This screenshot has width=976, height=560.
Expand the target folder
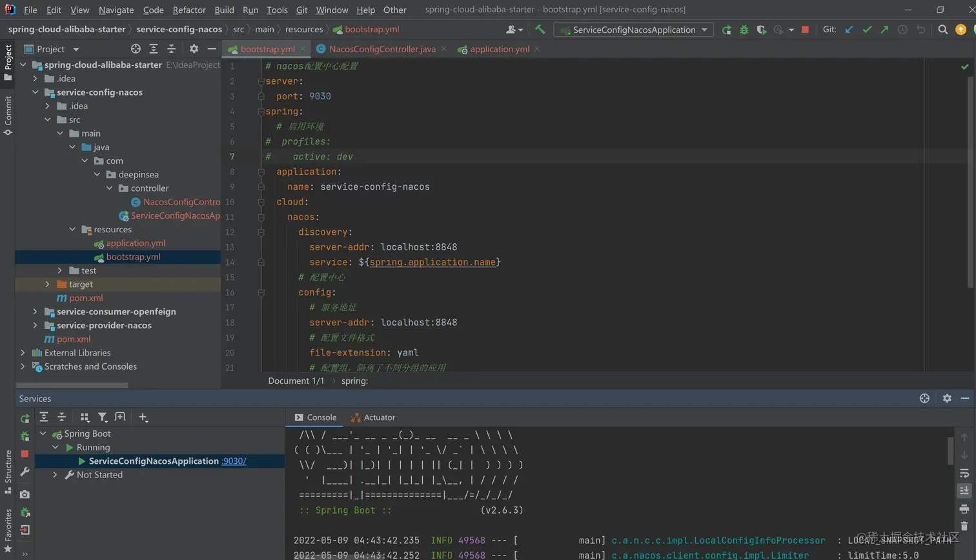click(x=48, y=284)
